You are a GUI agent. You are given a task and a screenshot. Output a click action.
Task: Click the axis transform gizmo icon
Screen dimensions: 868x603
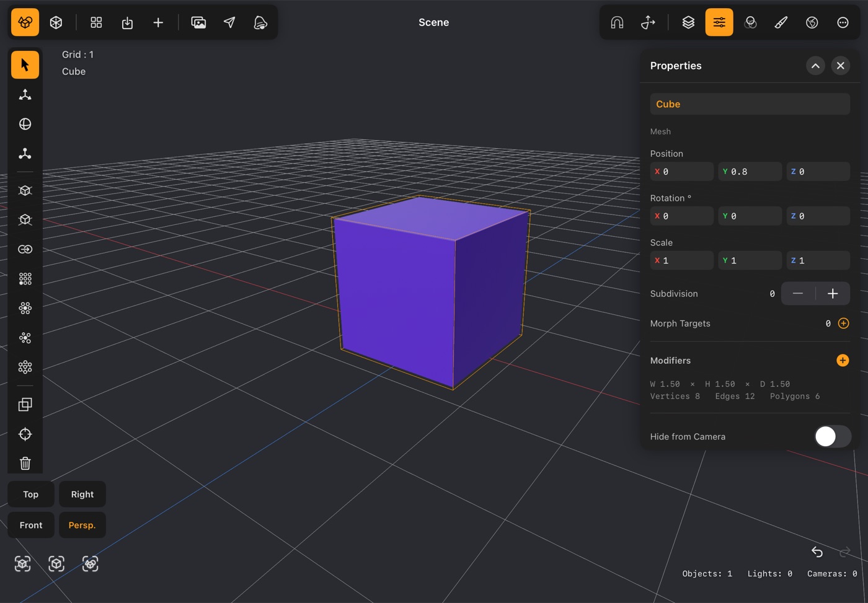(648, 22)
